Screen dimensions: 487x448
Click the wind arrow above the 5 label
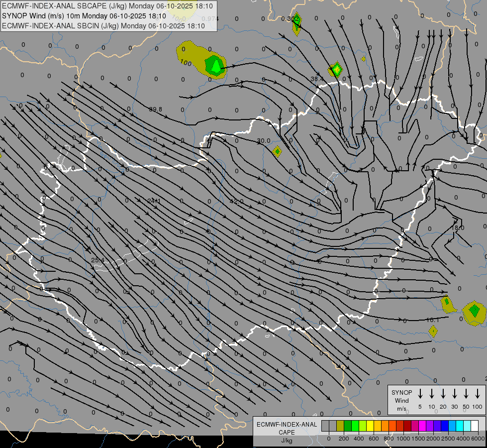coord(420,394)
